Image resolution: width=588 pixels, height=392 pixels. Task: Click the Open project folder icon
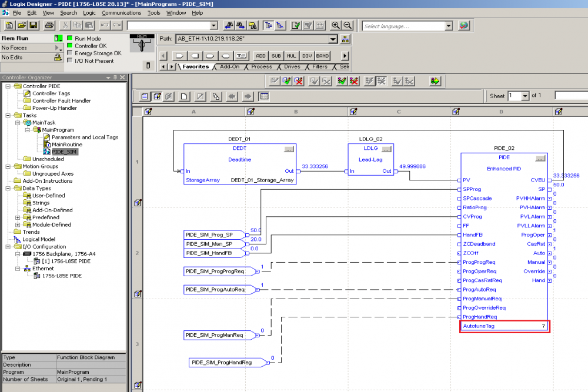pyautogui.click(x=21, y=25)
